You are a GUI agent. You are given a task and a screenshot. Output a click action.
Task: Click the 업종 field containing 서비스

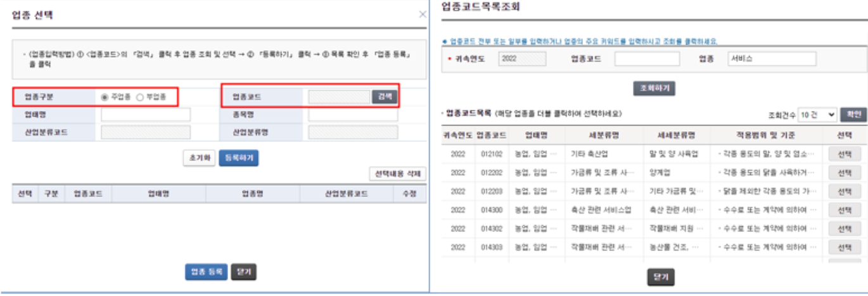pyautogui.click(x=772, y=59)
